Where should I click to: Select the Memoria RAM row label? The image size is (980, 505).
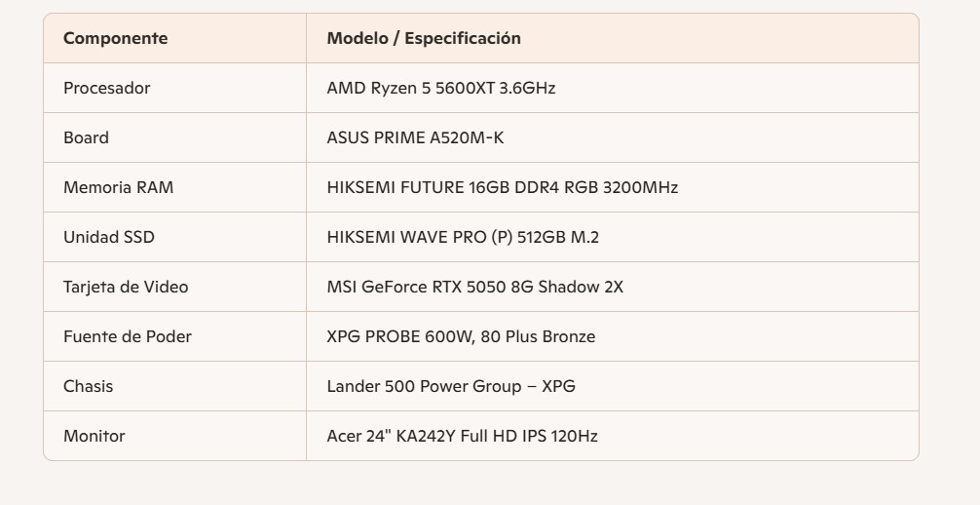point(118,188)
